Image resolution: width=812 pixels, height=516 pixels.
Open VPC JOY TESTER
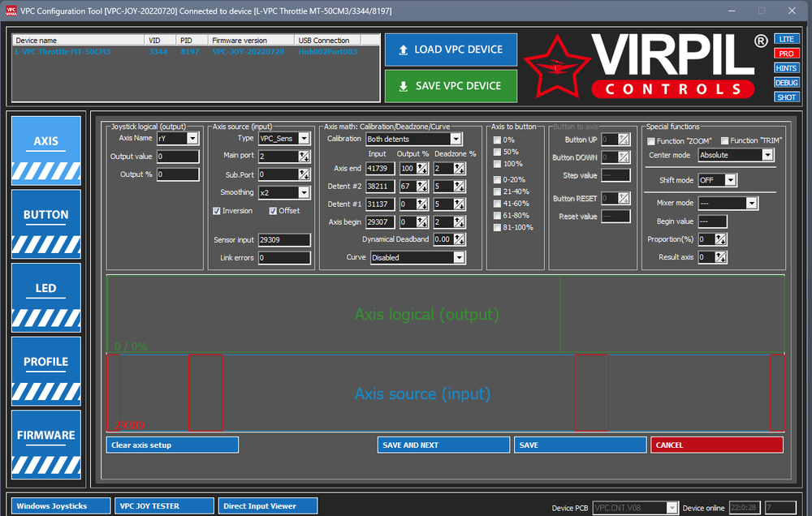(164, 505)
